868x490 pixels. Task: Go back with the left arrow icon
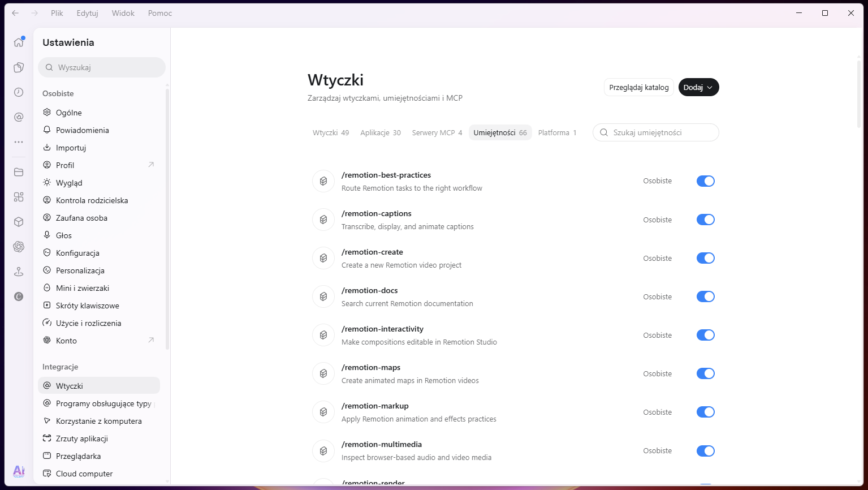[x=15, y=13]
